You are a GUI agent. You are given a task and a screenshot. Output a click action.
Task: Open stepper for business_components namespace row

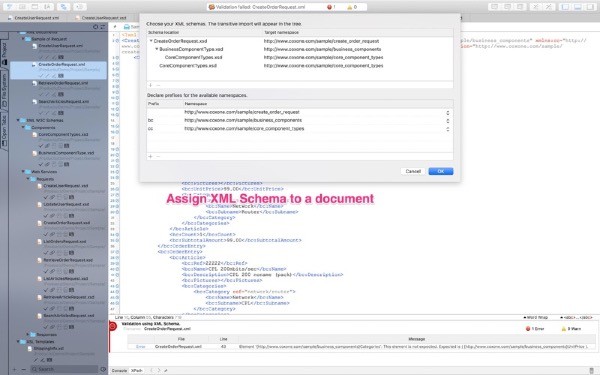point(447,121)
